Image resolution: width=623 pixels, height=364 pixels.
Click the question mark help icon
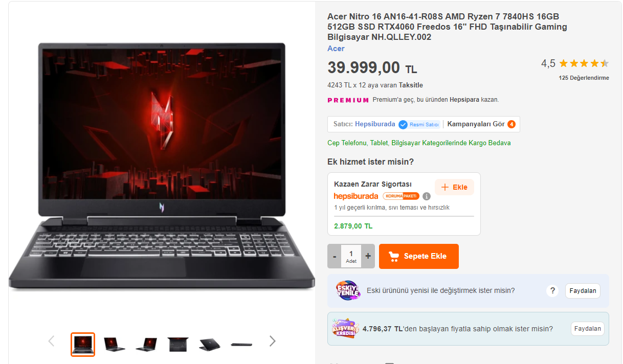(x=552, y=291)
